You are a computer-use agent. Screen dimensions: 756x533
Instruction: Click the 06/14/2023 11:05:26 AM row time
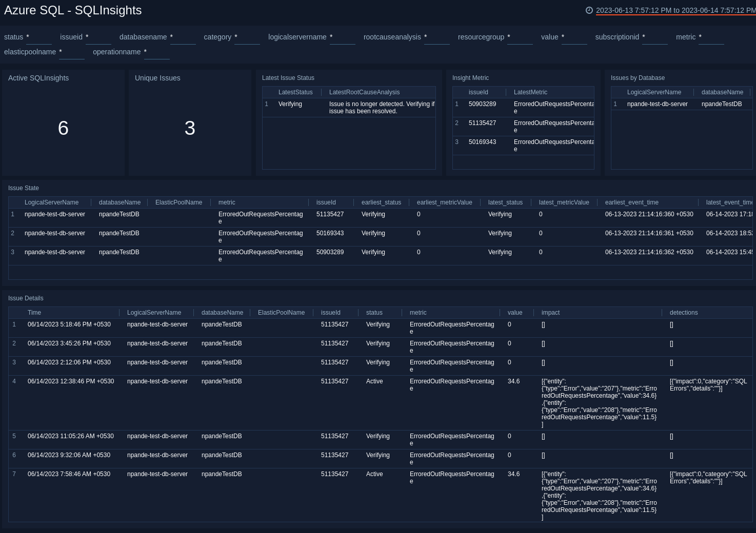(x=71, y=436)
